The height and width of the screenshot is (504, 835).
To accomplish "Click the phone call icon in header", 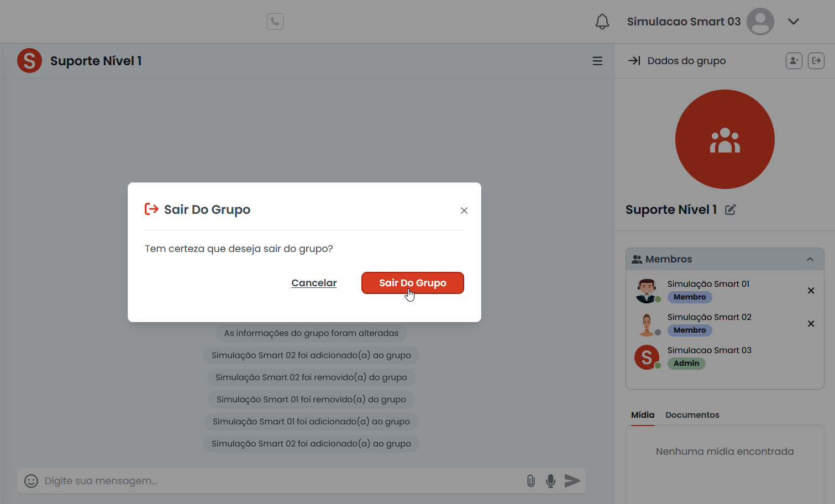I will 275,22.
